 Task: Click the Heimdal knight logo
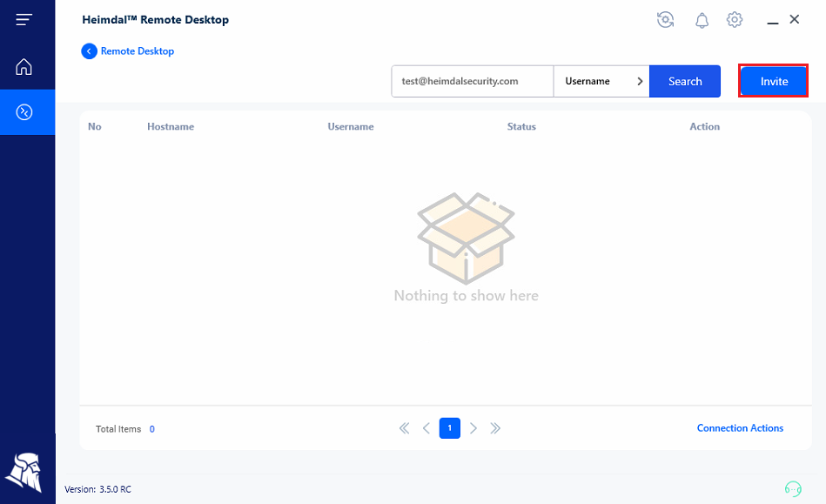(24, 473)
